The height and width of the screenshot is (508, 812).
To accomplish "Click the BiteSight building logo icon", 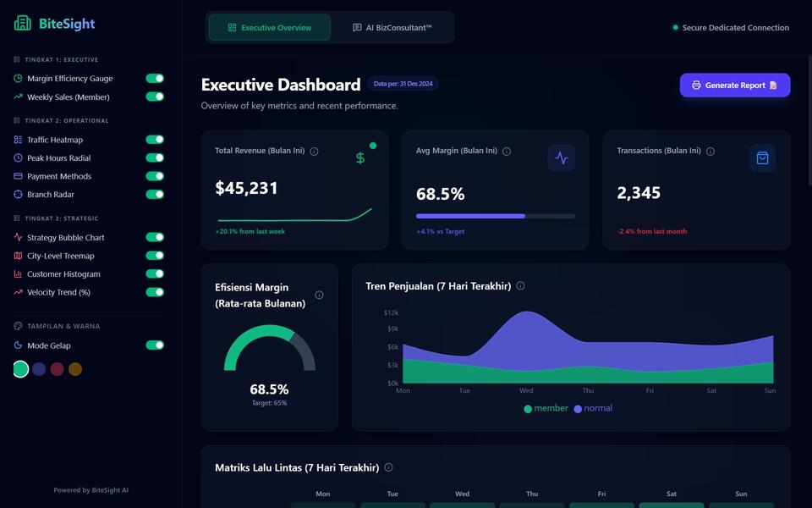I will (x=22, y=24).
